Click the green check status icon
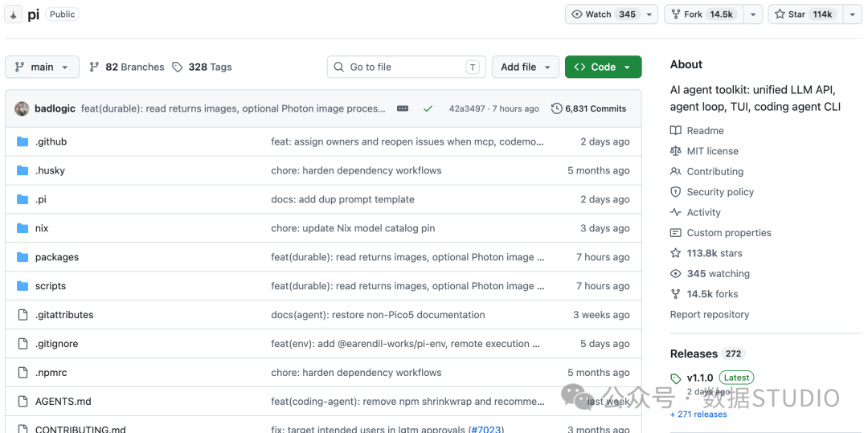This screenshot has height=433, width=868. (428, 109)
